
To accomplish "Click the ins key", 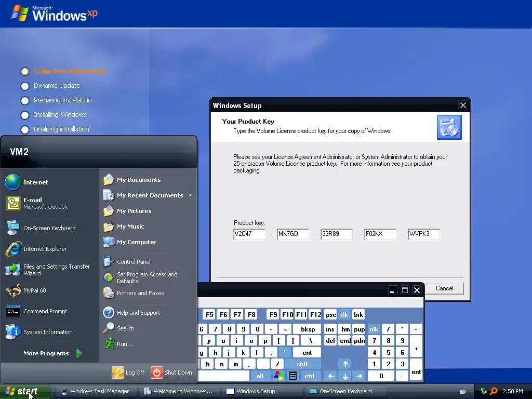I will click(x=330, y=329).
